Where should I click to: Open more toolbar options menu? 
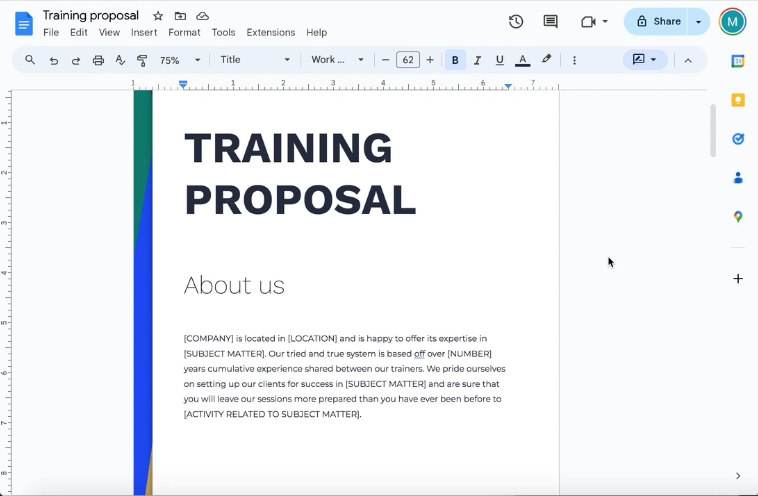(x=574, y=60)
